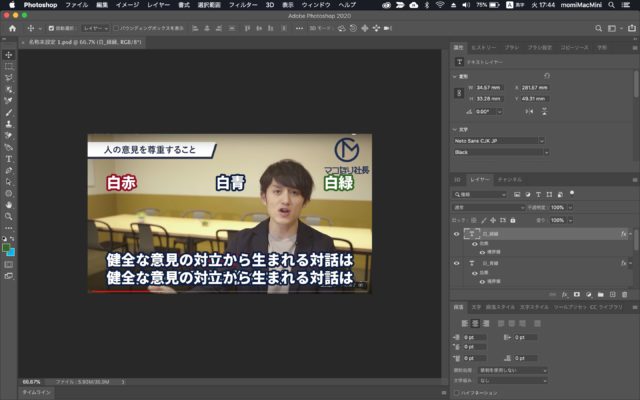Image resolution: width=640 pixels, height=400 pixels.
Task: Click the add layer style fx button at the Layers panel bottom
Action: 564,294
